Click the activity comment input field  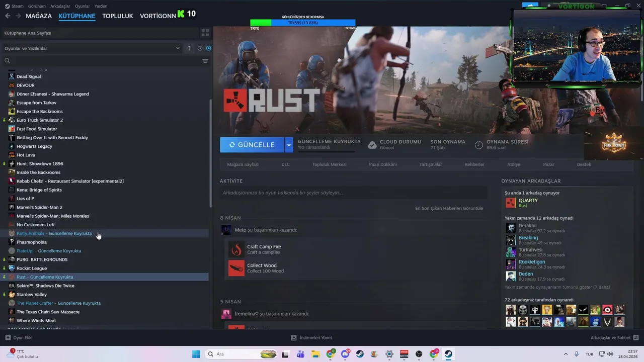[x=353, y=193]
